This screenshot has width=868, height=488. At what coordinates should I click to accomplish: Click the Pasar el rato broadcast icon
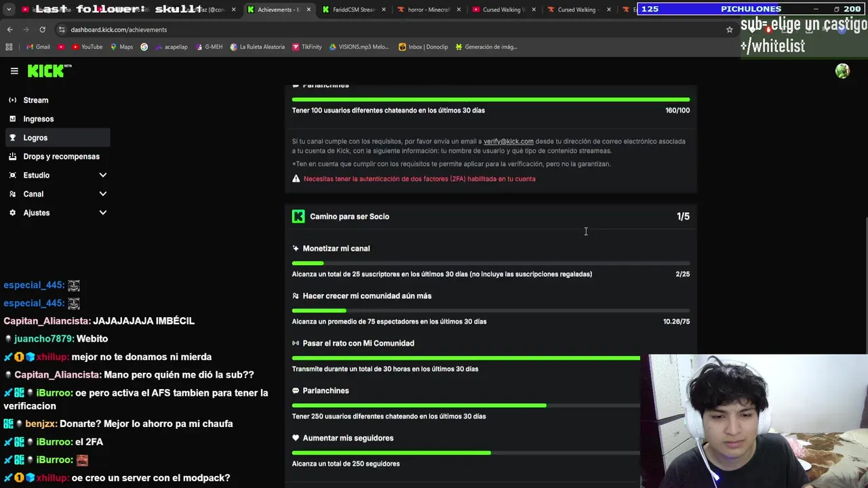pos(296,344)
